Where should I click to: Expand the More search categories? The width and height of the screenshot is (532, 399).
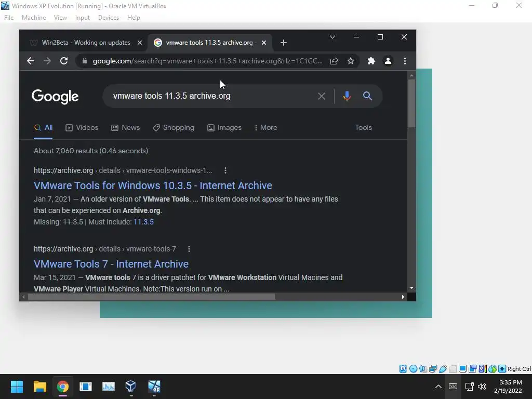tap(265, 128)
